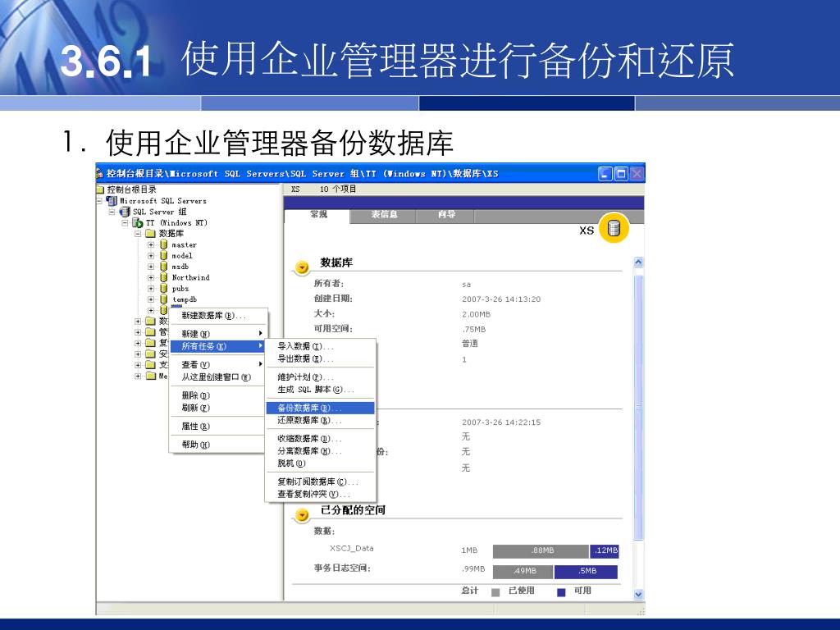This screenshot has height=630, width=840.
Task: Click the tempdb database cylinder icon
Action: coord(164,299)
